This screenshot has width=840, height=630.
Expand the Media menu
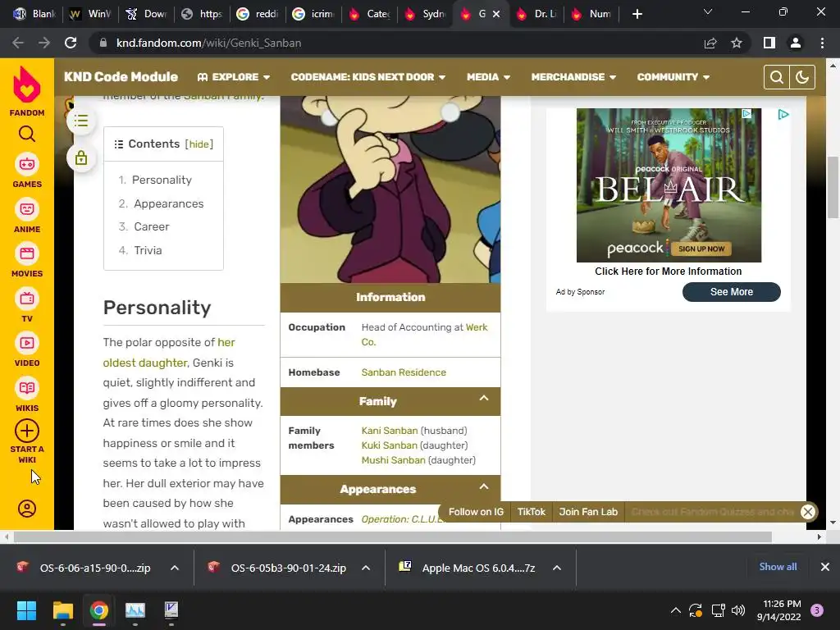coord(488,77)
